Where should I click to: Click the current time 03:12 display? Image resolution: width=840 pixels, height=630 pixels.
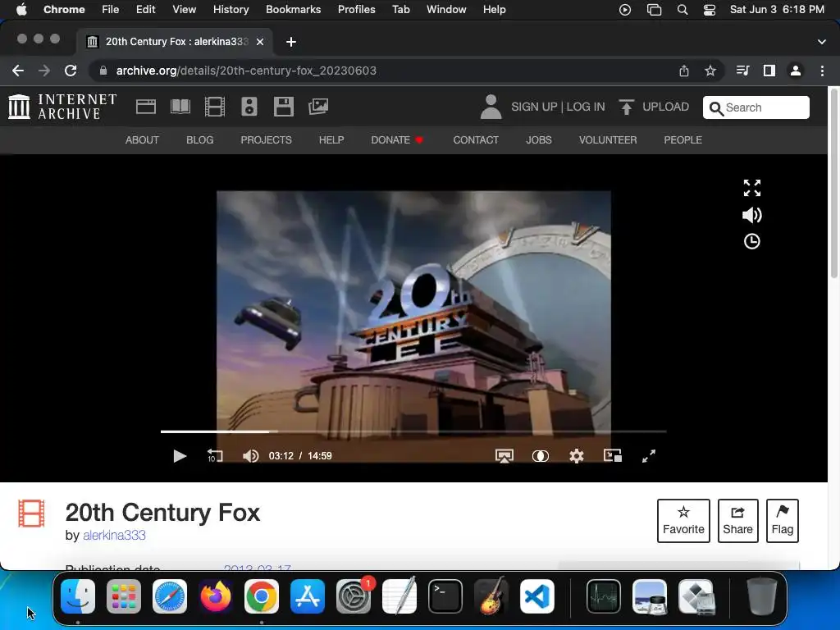[281, 456]
